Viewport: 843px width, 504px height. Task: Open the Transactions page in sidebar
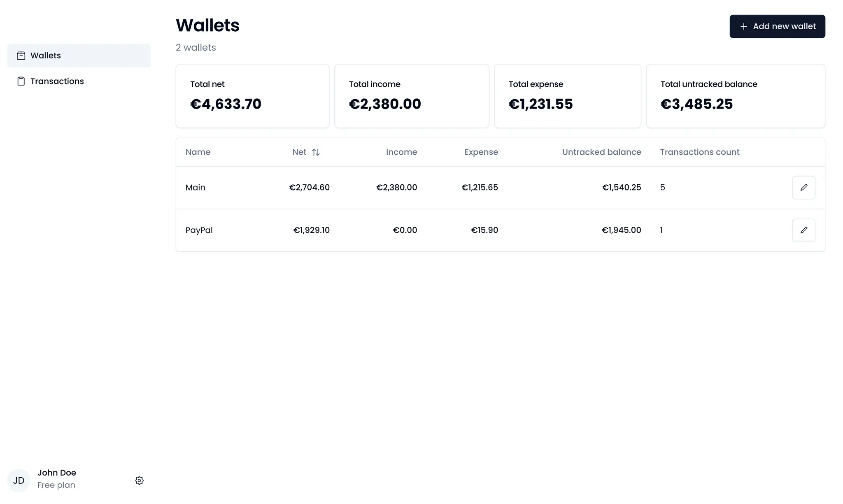[57, 81]
